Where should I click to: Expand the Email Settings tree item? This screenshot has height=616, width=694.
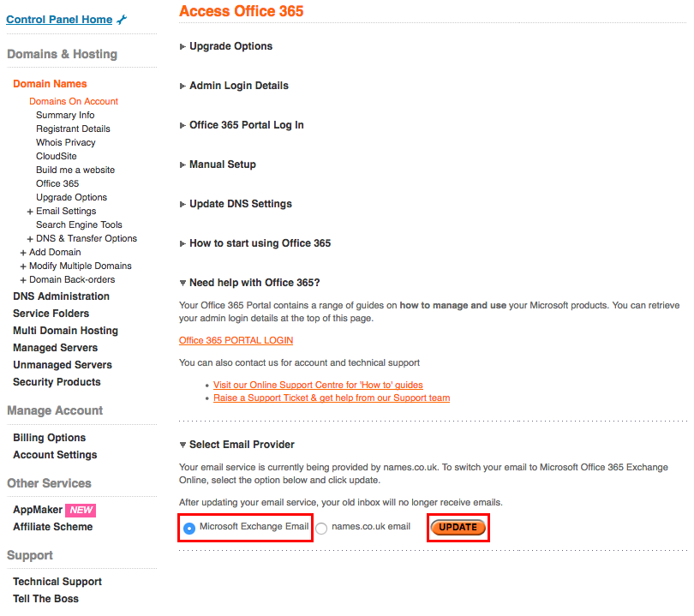[30, 212]
